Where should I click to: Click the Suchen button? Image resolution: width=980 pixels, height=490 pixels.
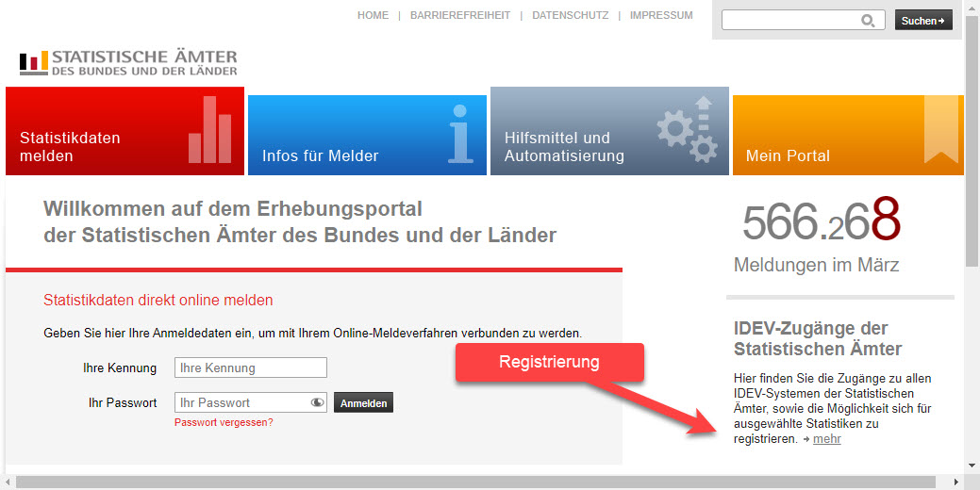pos(923,20)
